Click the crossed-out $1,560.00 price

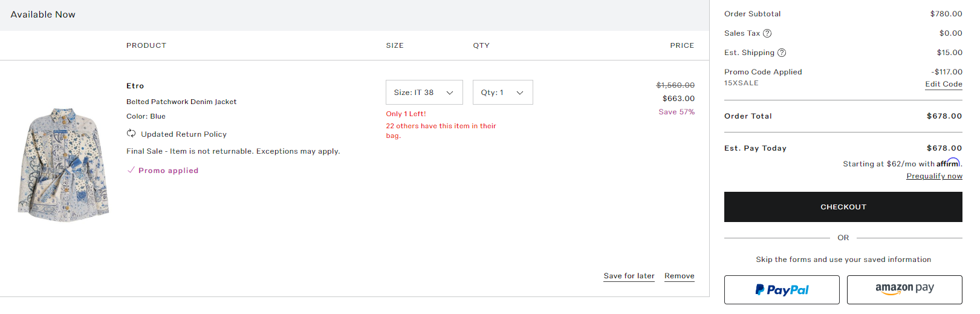[x=675, y=85]
